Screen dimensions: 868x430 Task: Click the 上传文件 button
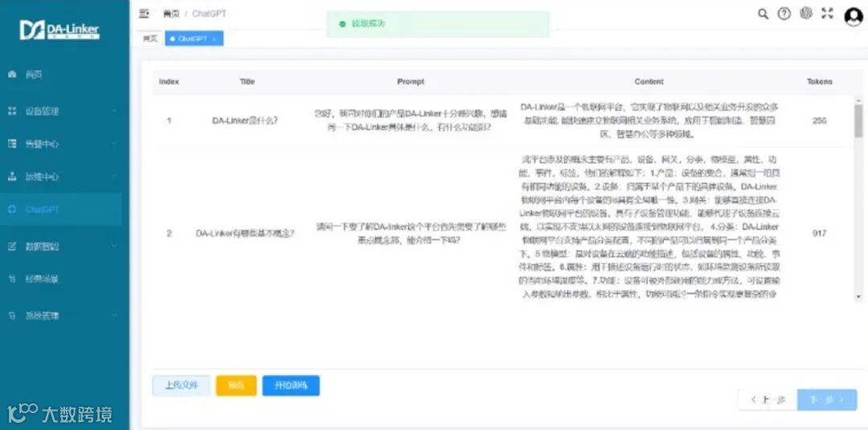[x=181, y=386]
